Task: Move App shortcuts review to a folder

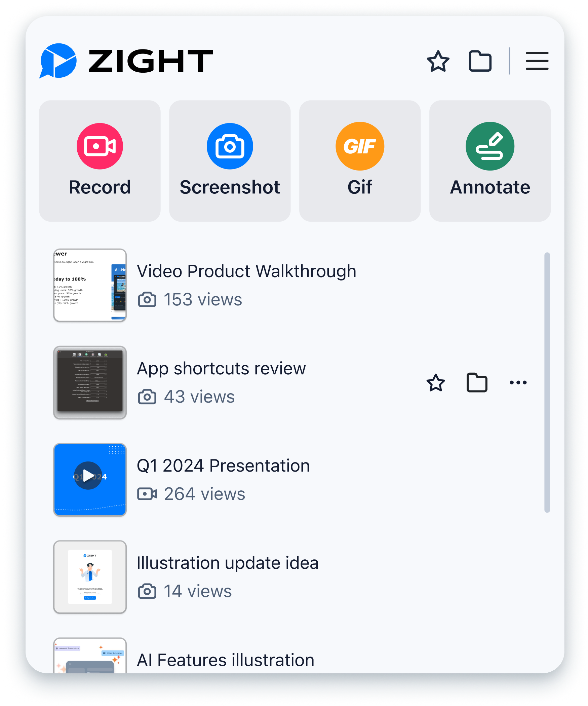Action: click(x=477, y=383)
